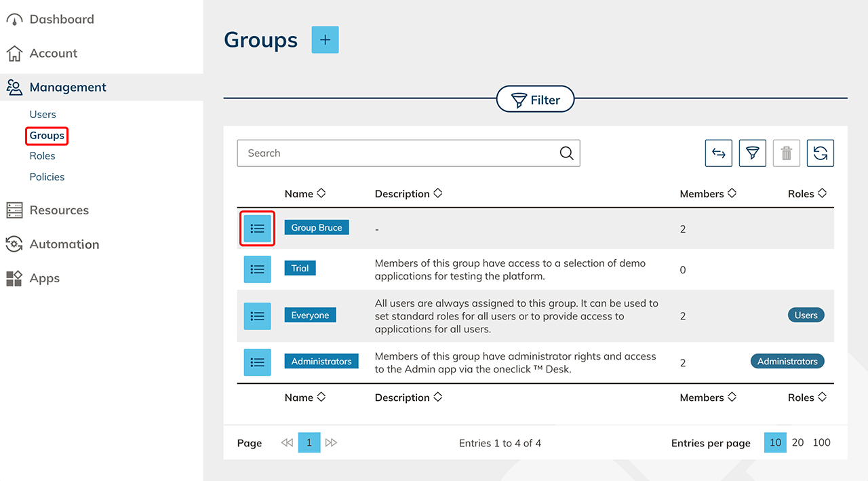This screenshot has height=481, width=868.
Task: Click the plus icon to add group
Action: 325,40
